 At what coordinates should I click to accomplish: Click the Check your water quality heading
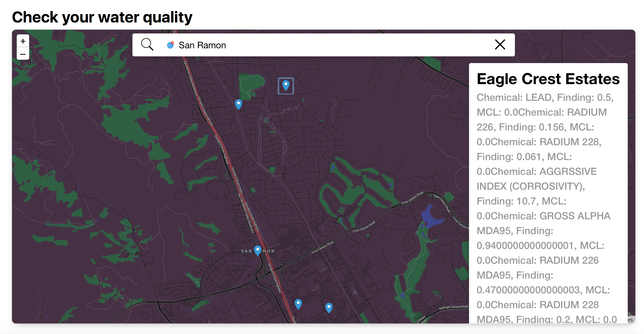pos(102,17)
